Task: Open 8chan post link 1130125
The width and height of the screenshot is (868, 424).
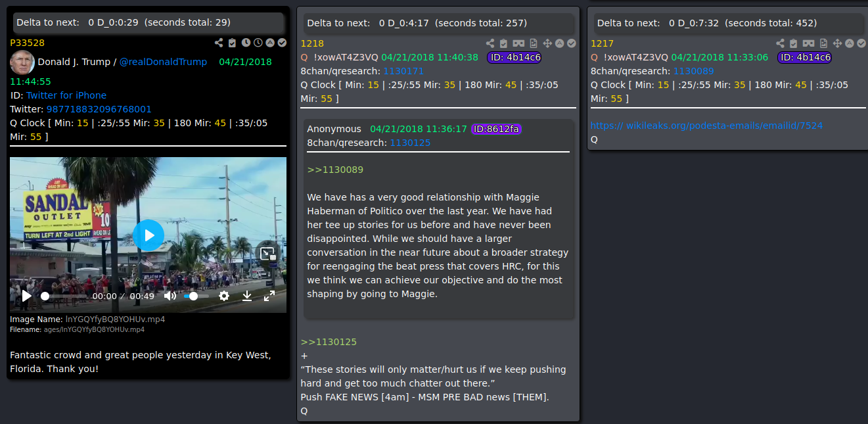Action: pos(410,143)
